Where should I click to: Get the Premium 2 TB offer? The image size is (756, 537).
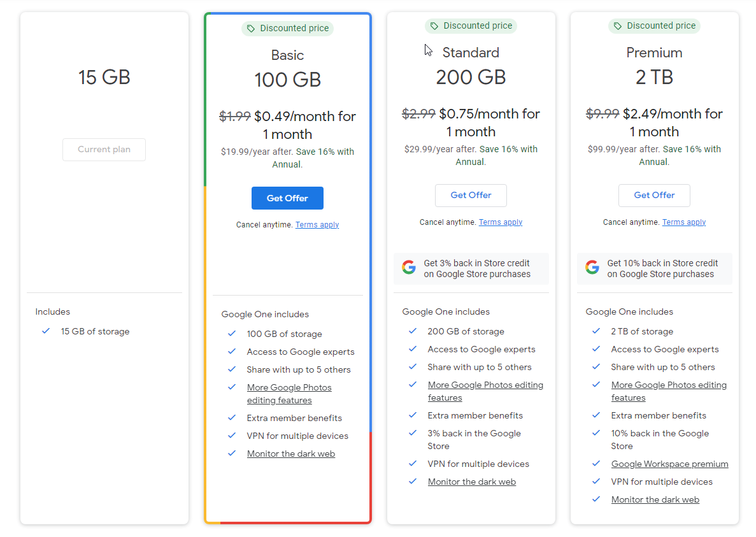(654, 195)
